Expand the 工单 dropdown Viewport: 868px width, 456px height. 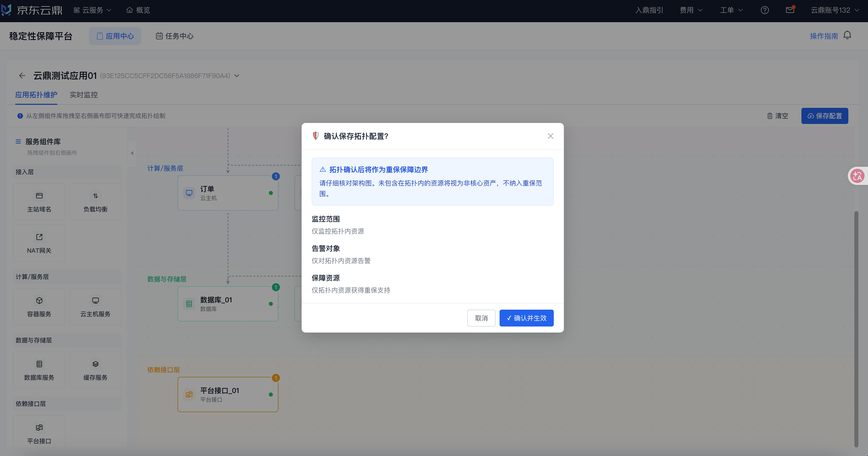(731, 10)
